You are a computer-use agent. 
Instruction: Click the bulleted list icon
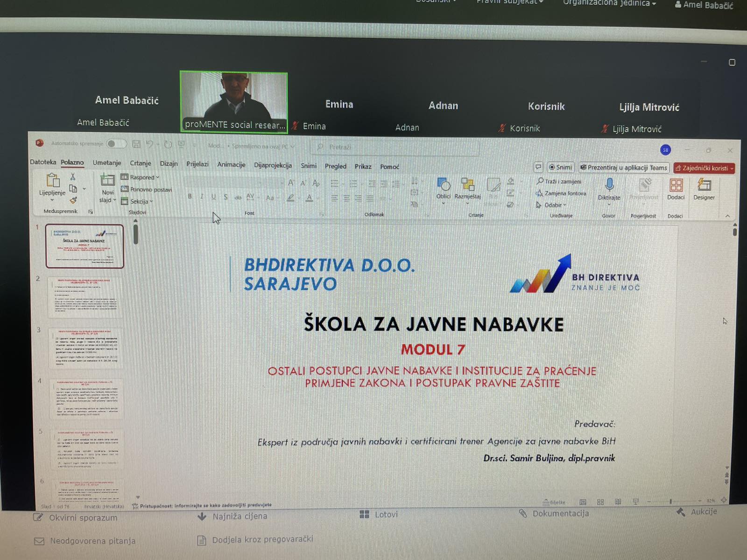point(335,184)
